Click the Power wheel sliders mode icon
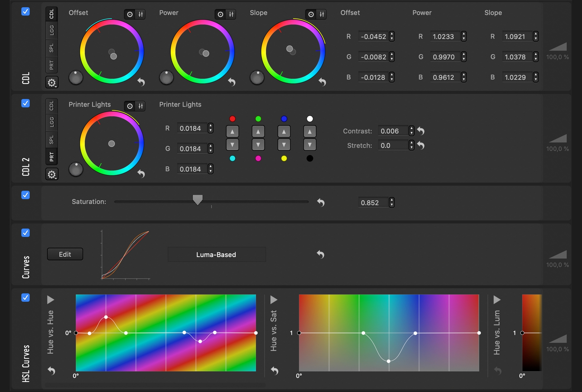 pyautogui.click(x=231, y=15)
